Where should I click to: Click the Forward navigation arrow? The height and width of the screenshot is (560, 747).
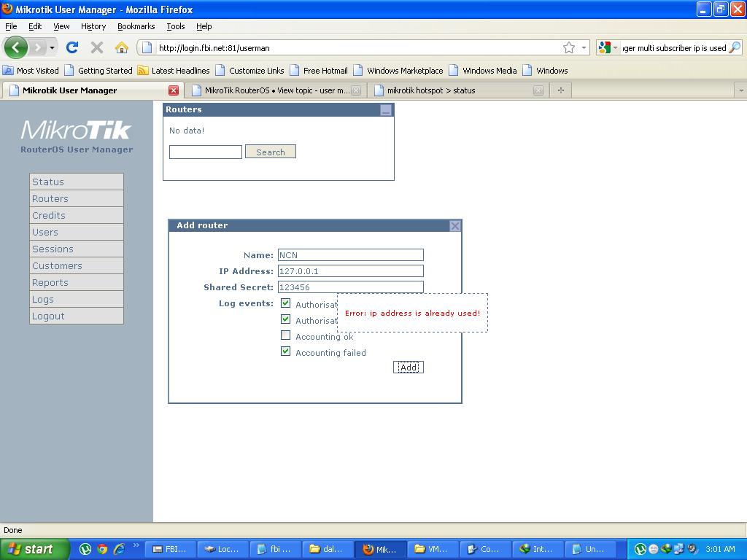pyautogui.click(x=37, y=47)
